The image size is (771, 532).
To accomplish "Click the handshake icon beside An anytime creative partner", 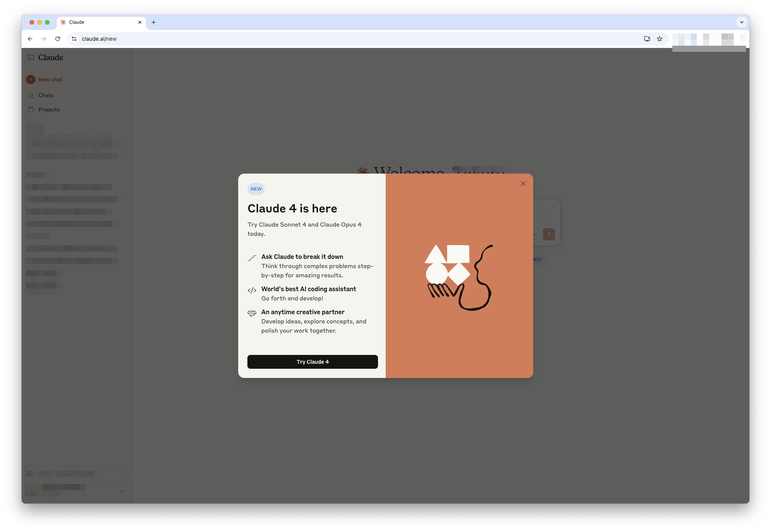I will [x=252, y=313].
